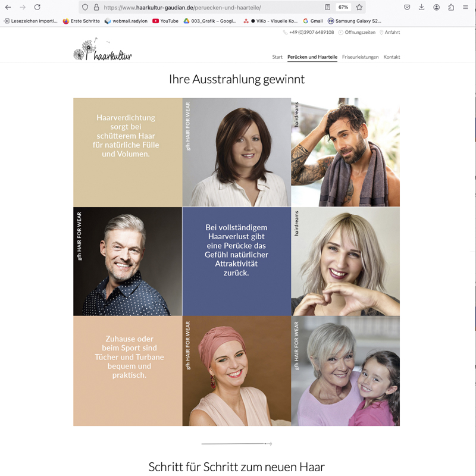Screen dimensions: 476x476
Task: Open the extensions puzzle icon
Action: pyautogui.click(x=451, y=7)
